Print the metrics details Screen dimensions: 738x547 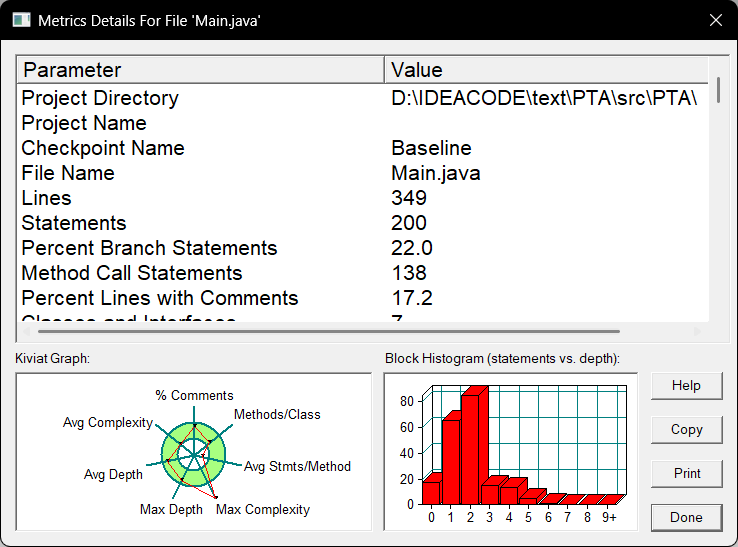tap(686, 473)
